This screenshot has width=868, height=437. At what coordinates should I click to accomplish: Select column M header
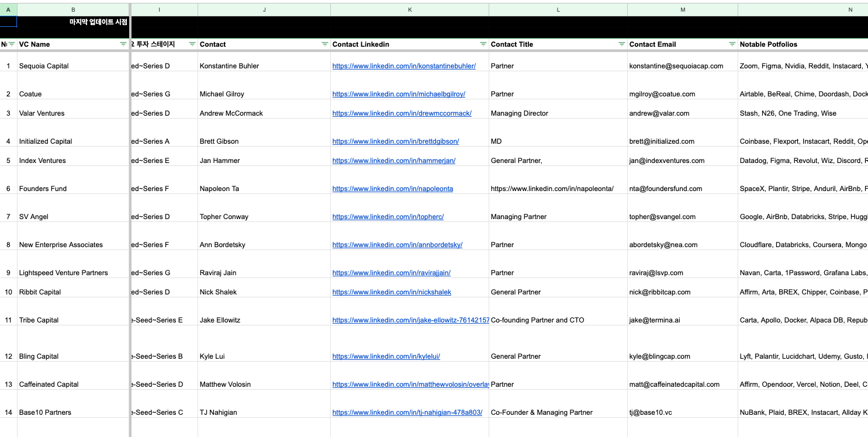682,10
